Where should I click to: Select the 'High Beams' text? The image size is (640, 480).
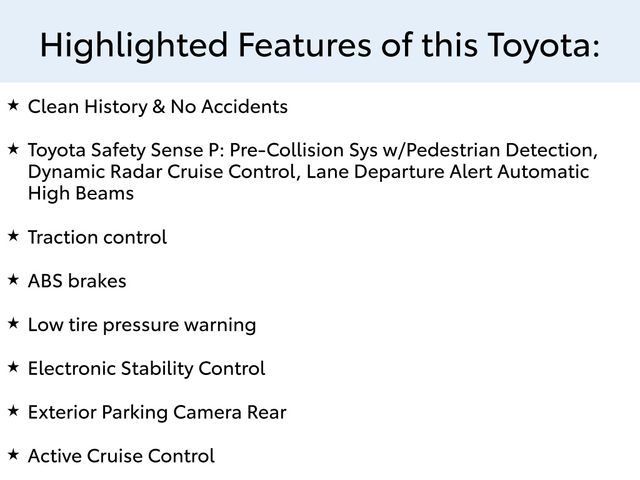(80, 194)
